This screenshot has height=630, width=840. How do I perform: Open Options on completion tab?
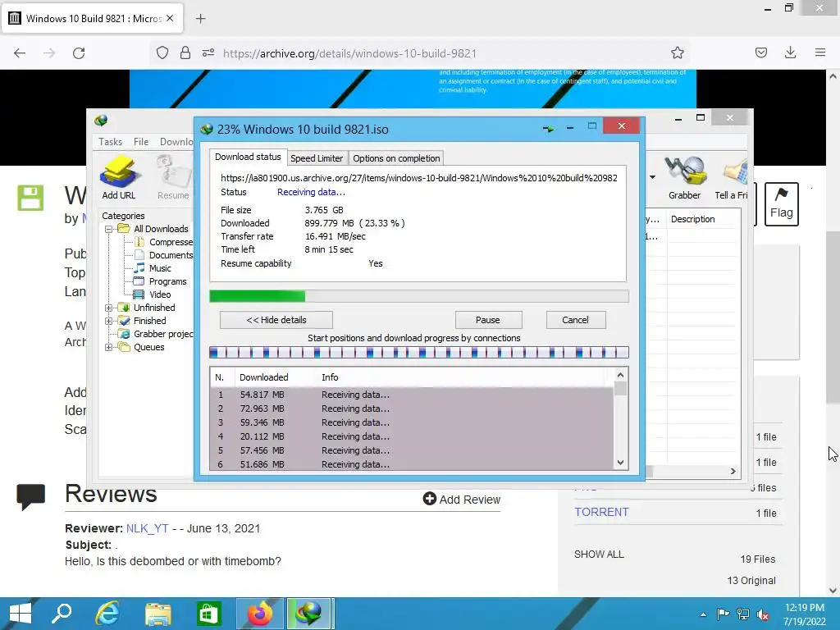click(396, 158)
